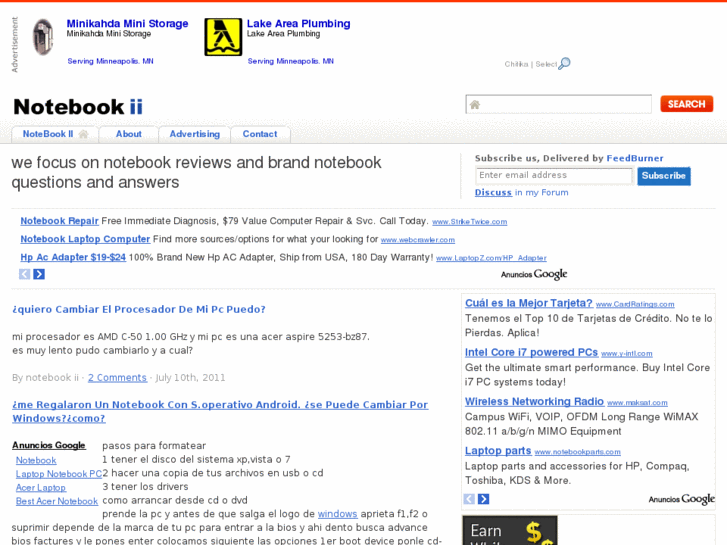Click next arrow in the sidebar ads
The width and height of the screenshot is (727, 545).
click(483, 499)
